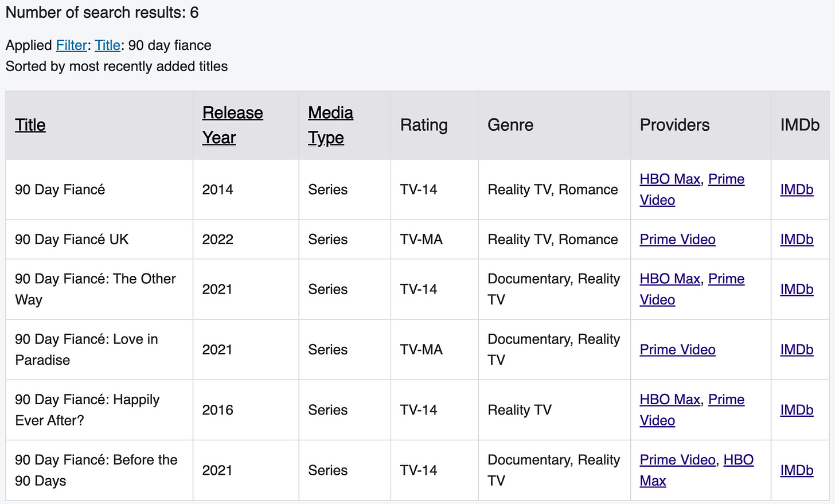Open Prime Video link for 90 Day Fiancé 2014
Image resolution: width=835 pixels, height=504 pixels.
(726, 179)
